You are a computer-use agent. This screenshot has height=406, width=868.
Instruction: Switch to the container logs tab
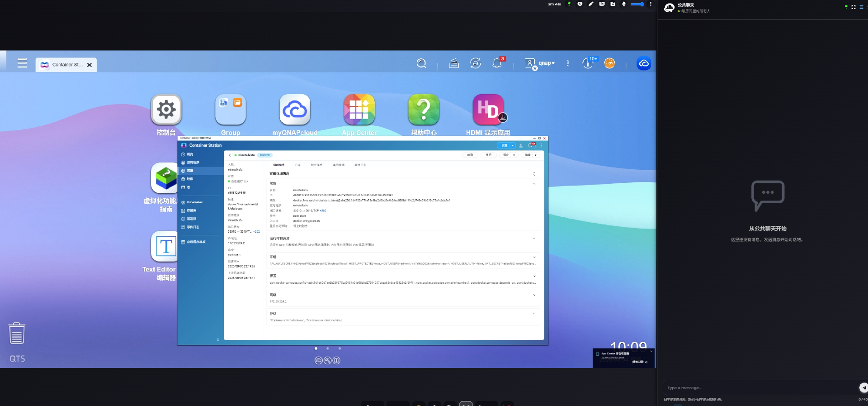298,165
